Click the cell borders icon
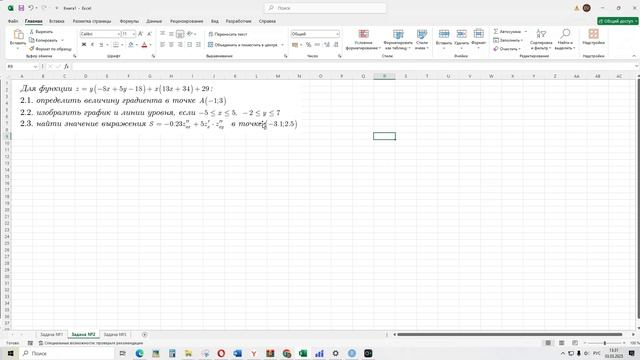The height and width of the screenshot is (360, 640). coord(116,44)
